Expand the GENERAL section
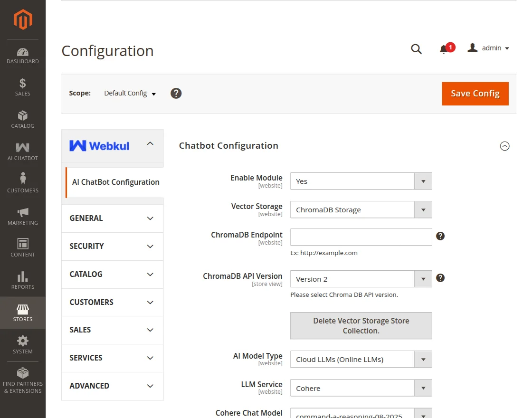Image resolution: width=532 pixels, height=418 pixels. tap(112, 218)
